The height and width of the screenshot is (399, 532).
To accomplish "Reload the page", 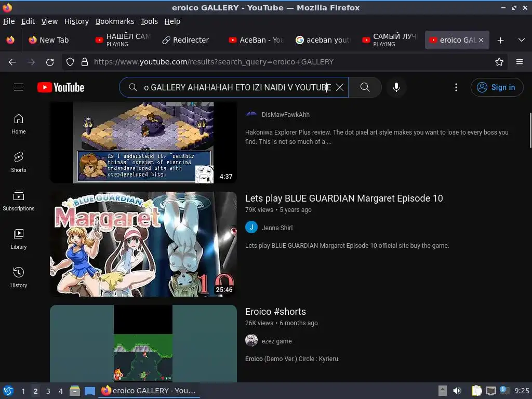I will 50,62.
